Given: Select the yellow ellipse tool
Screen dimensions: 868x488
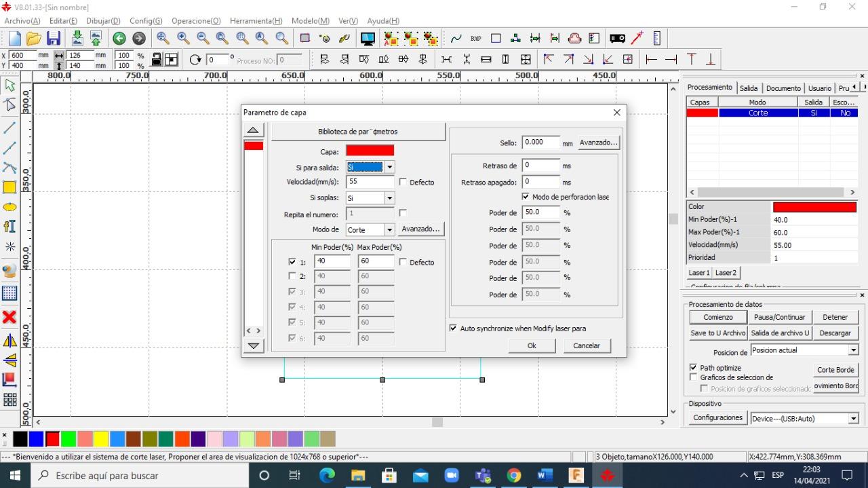Looking at the screenshot, I should (x=10, y=207).
